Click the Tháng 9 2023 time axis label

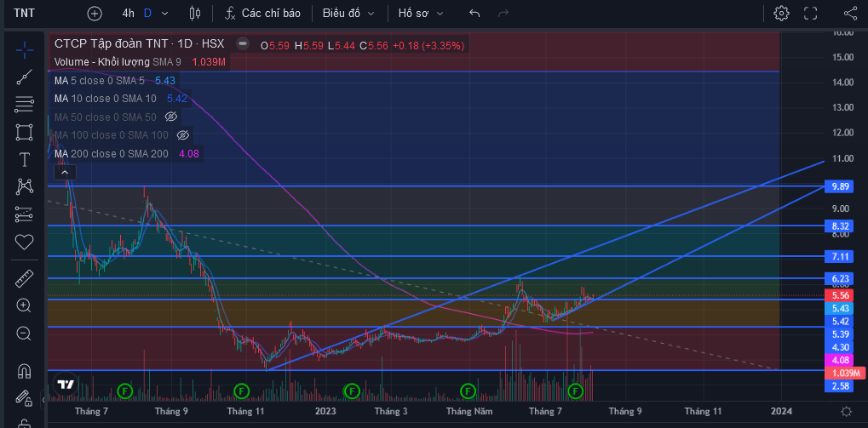(625, 411)
